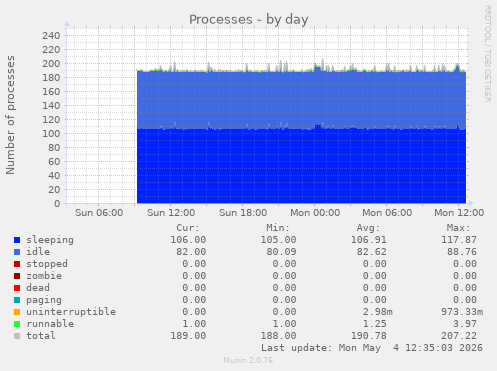
Task: Click the runnable legend color swatch
Action: pyautogui.click(x=17, y=324)
